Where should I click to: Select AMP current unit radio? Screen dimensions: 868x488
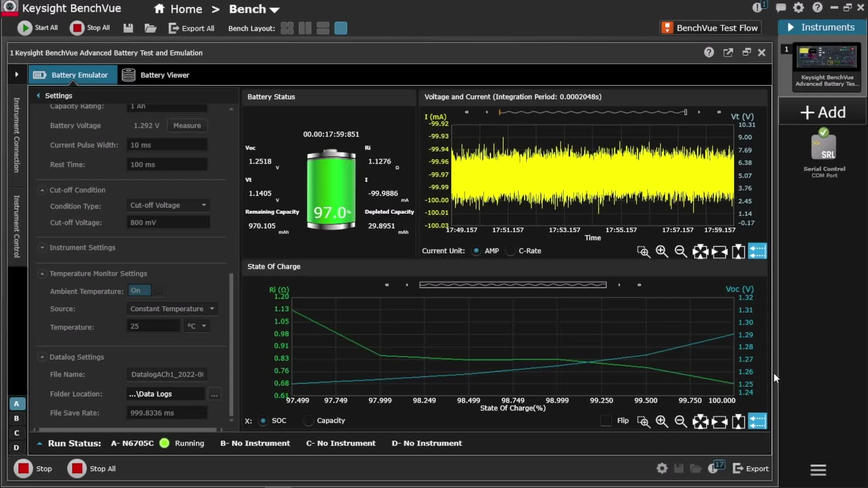tap(476, 251)
